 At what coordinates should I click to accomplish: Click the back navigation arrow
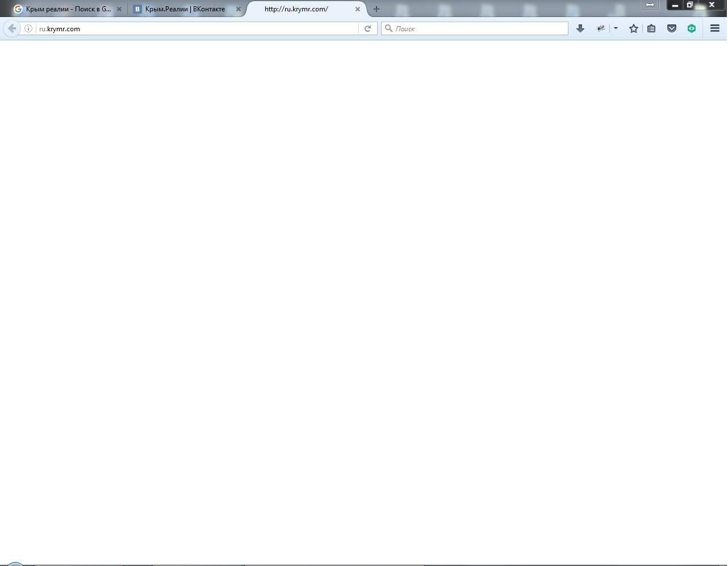point(11,28)
